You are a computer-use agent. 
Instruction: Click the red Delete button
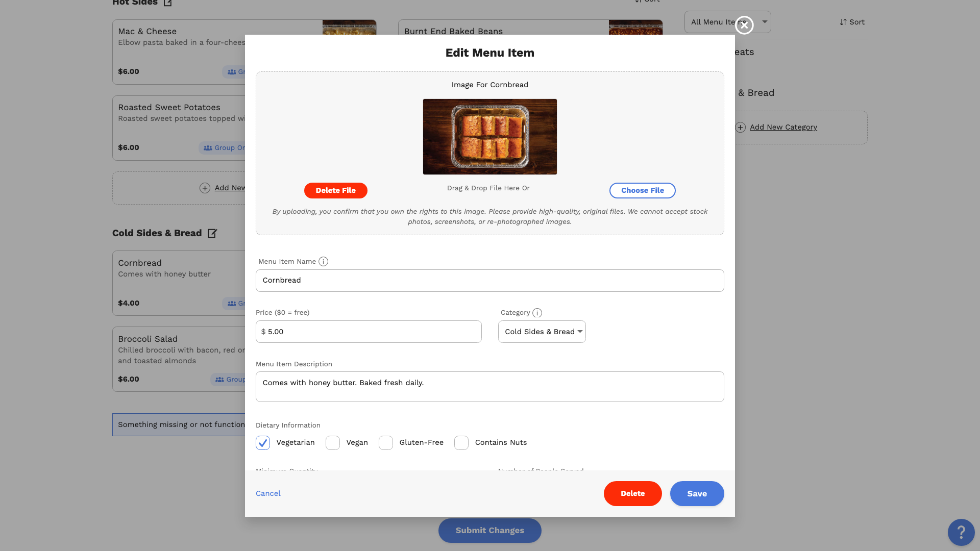[633, 493]
